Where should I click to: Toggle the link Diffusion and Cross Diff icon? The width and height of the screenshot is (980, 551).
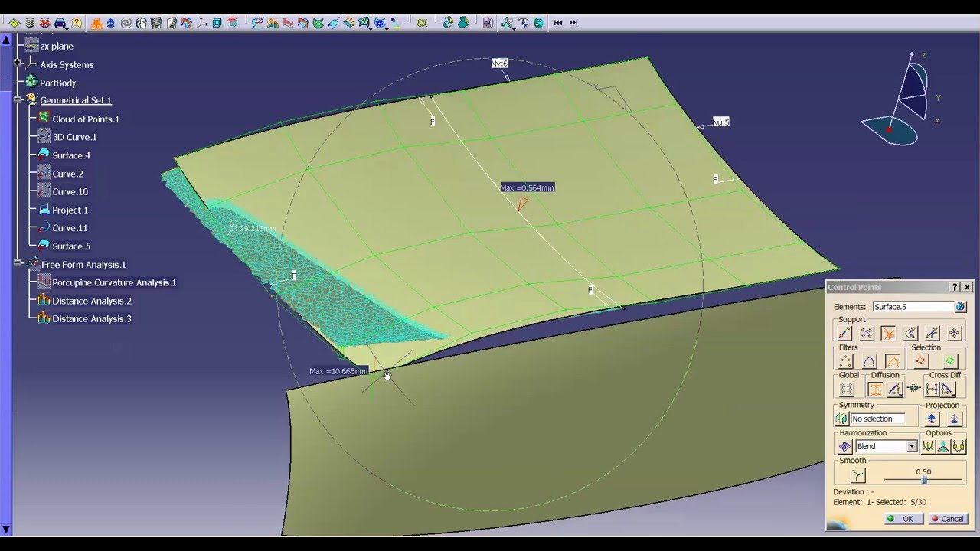click(x=913, y=389)
